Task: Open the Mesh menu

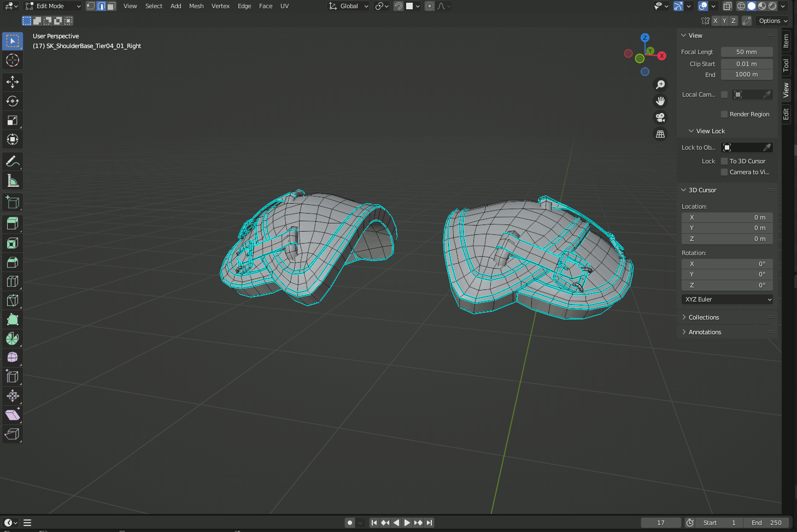Action: [196, 6]
